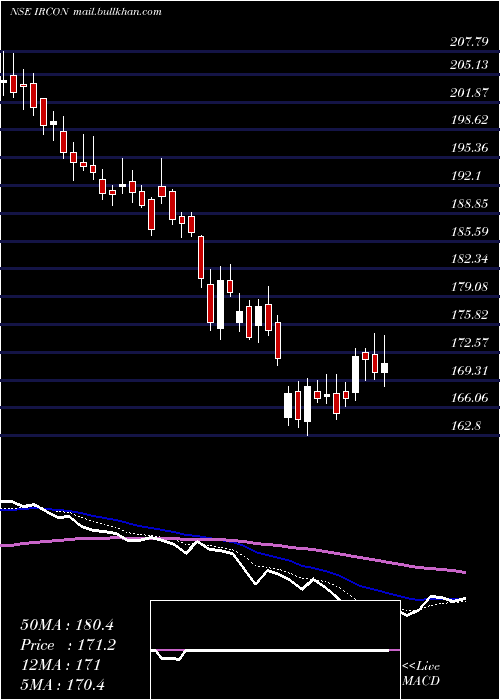Select the 179.08 price label

468,287
